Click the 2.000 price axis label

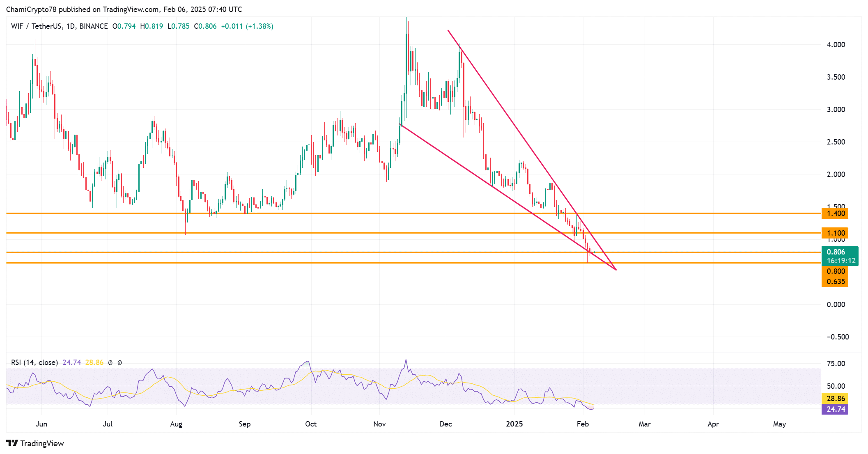coord(836,174)
